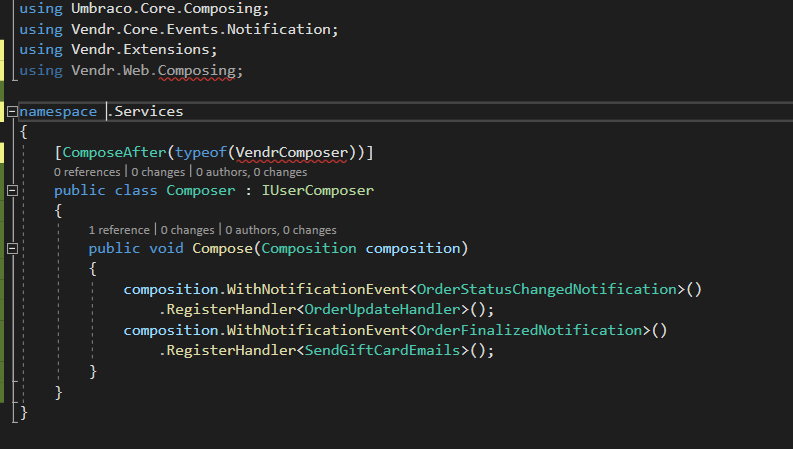Click the Composer class name
The image size is (793, 449).
click(x=201, y=191)
